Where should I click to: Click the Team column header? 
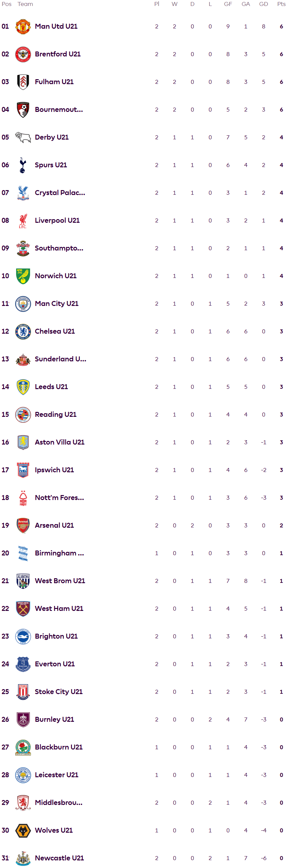[25, 4]
